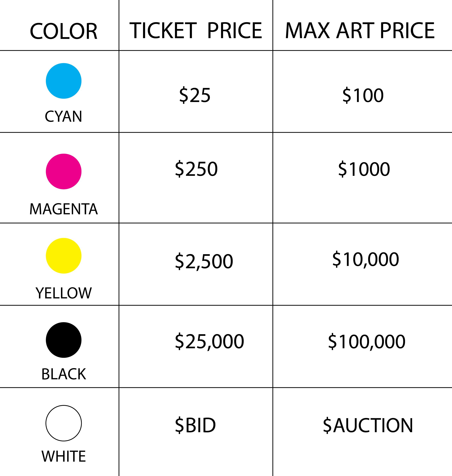Click the $100,000 max art price
This screenshot has height=476, width=452.
tap(367, 342)
